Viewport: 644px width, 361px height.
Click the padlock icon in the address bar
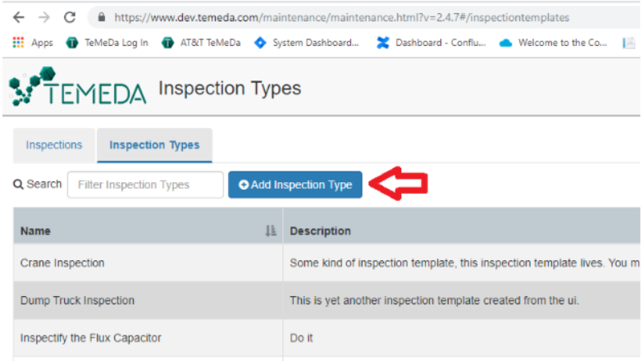click(x=102, y=17)
